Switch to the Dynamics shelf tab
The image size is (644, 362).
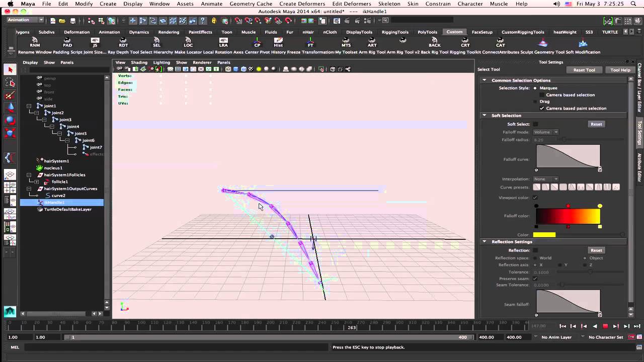tap(139, 32)
